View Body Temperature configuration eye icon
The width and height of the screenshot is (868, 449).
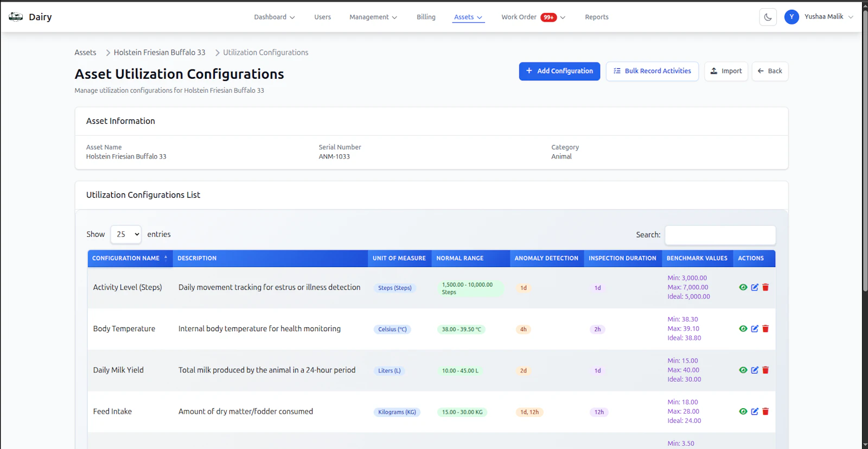pos(743,328)
